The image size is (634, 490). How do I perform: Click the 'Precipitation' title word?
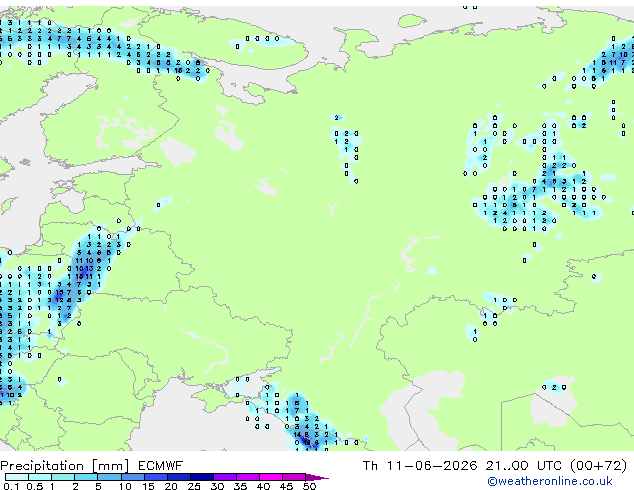point(42,466)
